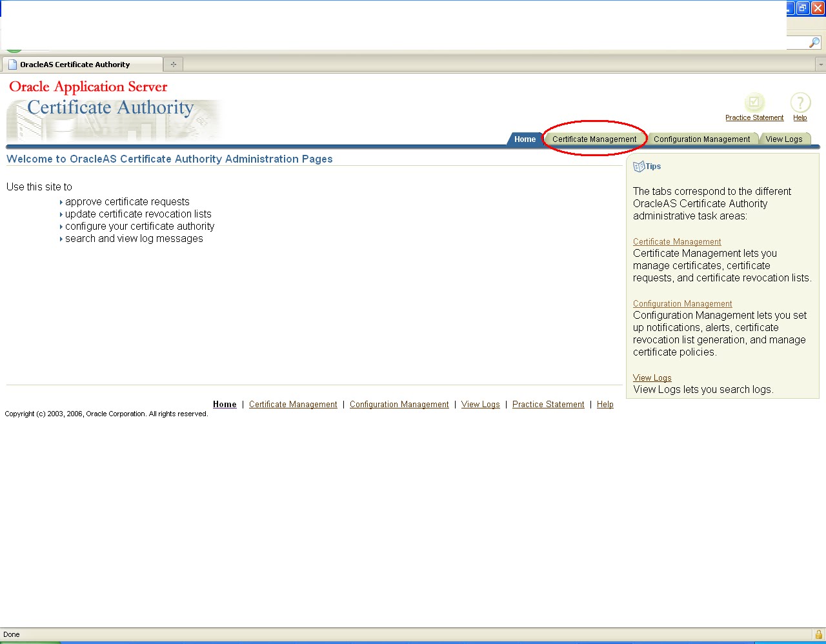Click the Help link under the question mark icon

point(800,118)
